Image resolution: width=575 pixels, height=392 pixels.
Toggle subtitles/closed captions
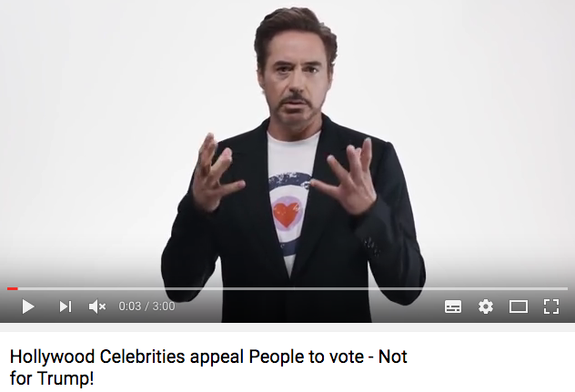coord(453,307)
